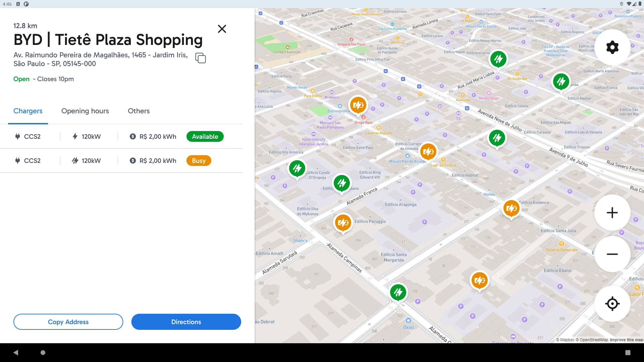Select green charger marker above Alameda Franca
This screenshot has width=644, height=362.
[x=342, y=183]
